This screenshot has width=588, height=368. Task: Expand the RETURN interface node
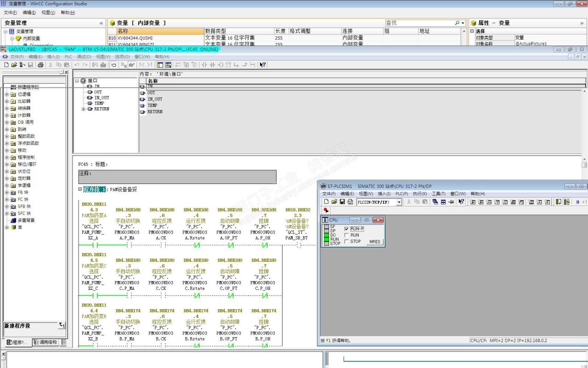click(83, 109)
